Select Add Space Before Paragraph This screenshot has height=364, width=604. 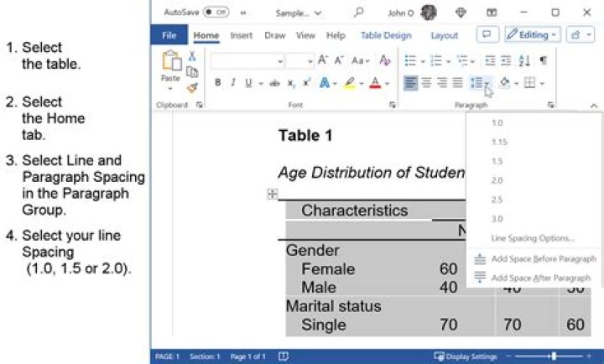[534, 259]
